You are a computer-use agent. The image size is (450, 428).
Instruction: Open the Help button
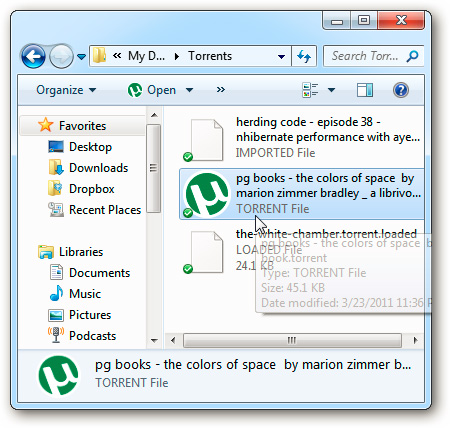pyautogui.click(x=401, y=90)
